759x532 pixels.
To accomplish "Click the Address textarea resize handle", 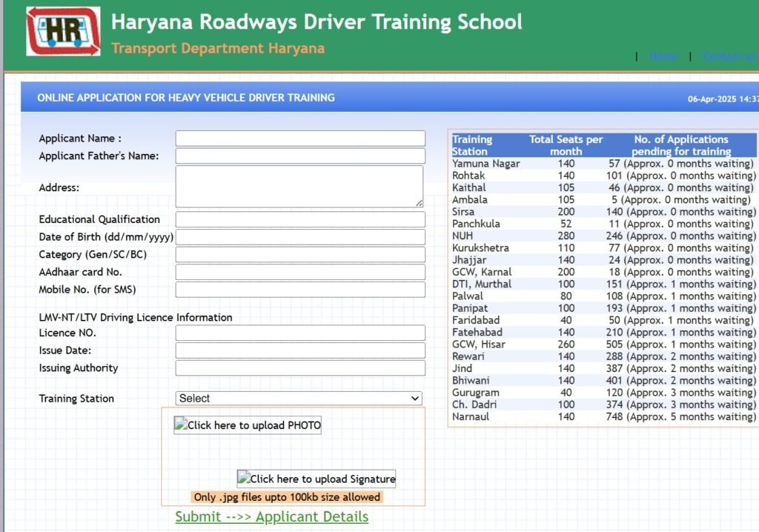I will tap(419, 203).
